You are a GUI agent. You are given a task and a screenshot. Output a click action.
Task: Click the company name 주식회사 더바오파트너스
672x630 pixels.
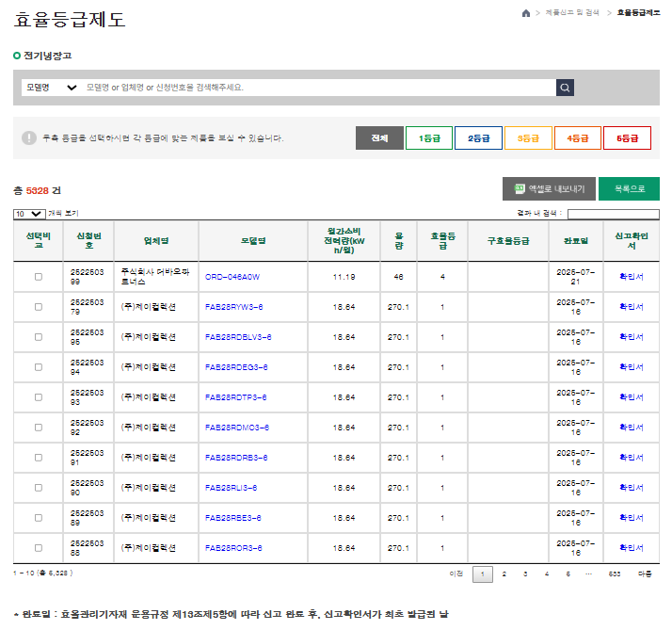(x=154, y=277)
